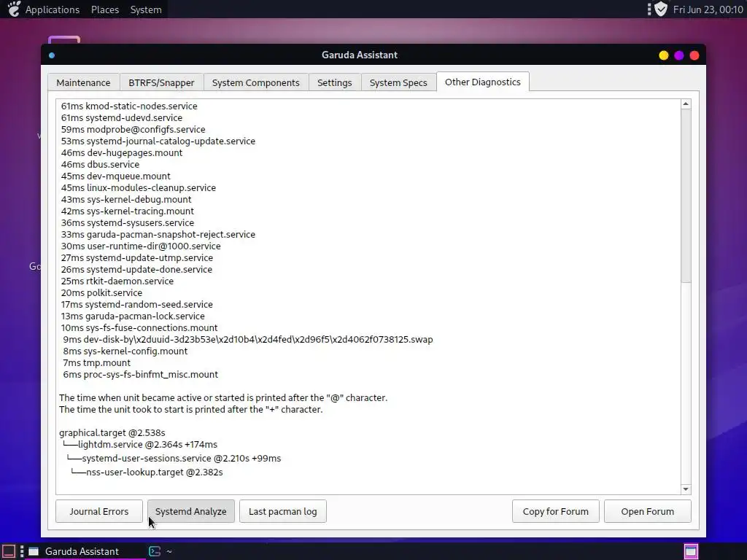
Task: Switch to the BTRFS/Snapper tab
Action: click(161, 82)
